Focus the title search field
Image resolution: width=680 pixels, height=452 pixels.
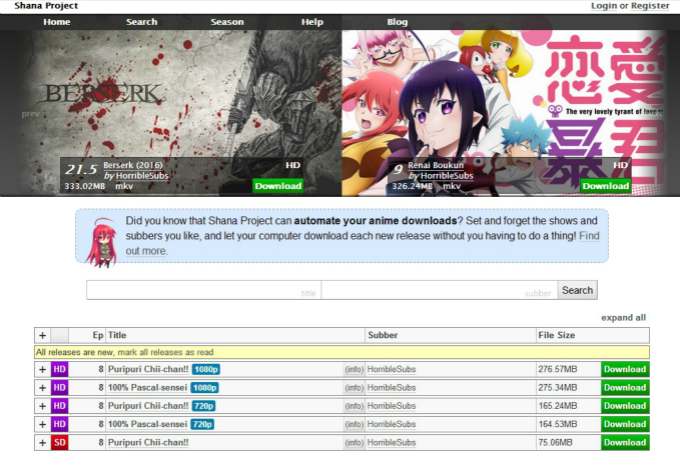coord(203,290)
